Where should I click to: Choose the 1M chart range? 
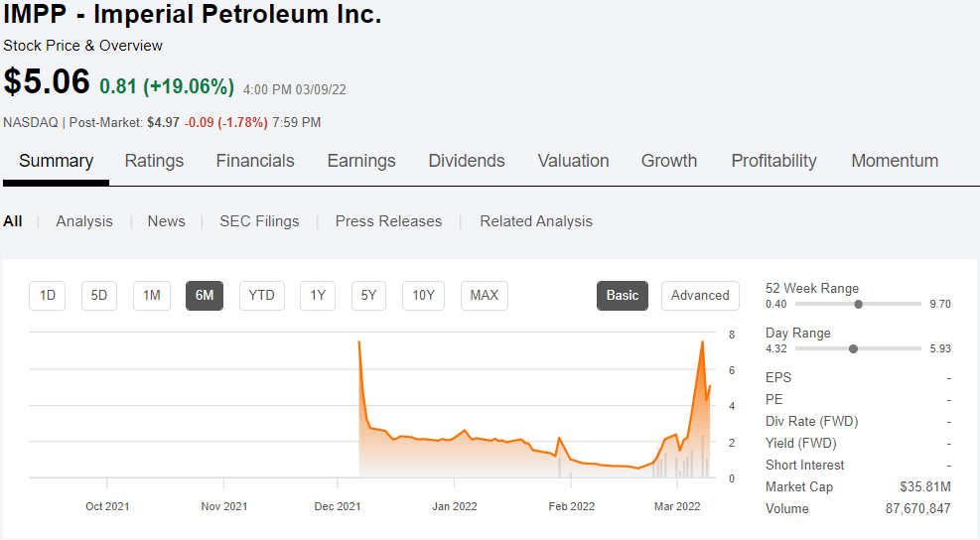click(x=152, y=296)
